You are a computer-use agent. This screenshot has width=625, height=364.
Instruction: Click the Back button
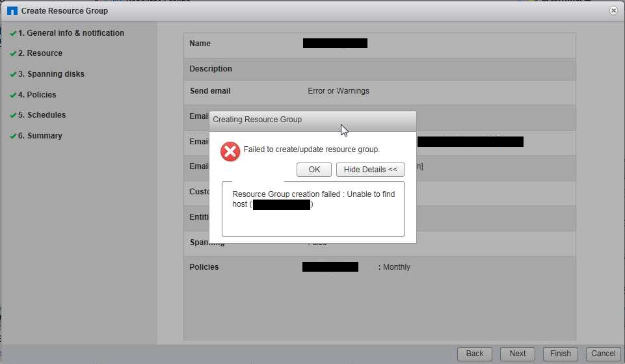pos(475,354)
